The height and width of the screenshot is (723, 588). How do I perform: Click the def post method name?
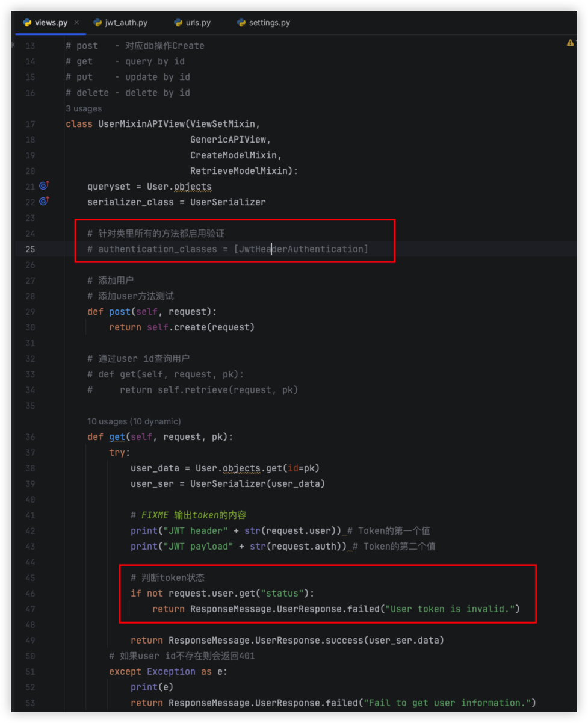[120, 312]
